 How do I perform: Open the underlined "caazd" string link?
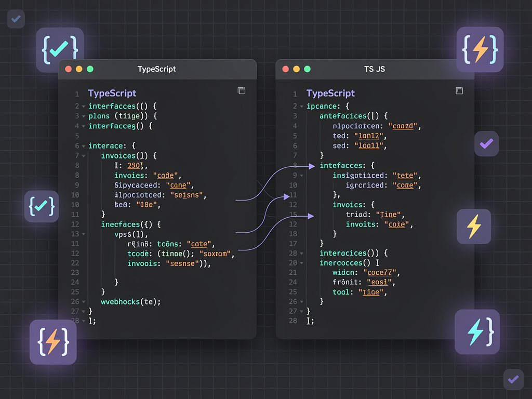click(403, 126)
